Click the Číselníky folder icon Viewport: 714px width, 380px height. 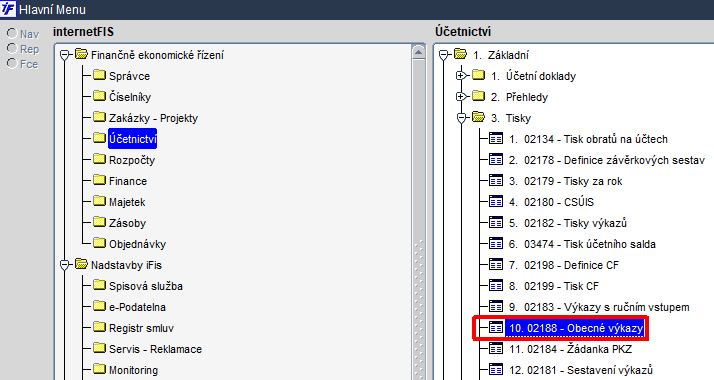pos(100,96)
